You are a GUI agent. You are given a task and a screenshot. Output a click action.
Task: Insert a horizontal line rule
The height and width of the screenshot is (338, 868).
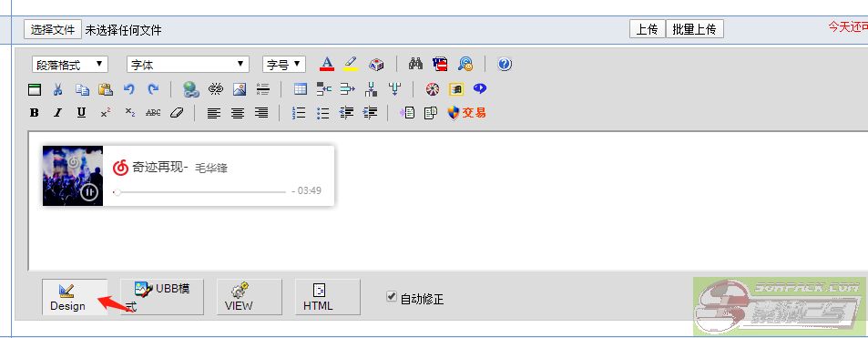click(x=263, y=88)
